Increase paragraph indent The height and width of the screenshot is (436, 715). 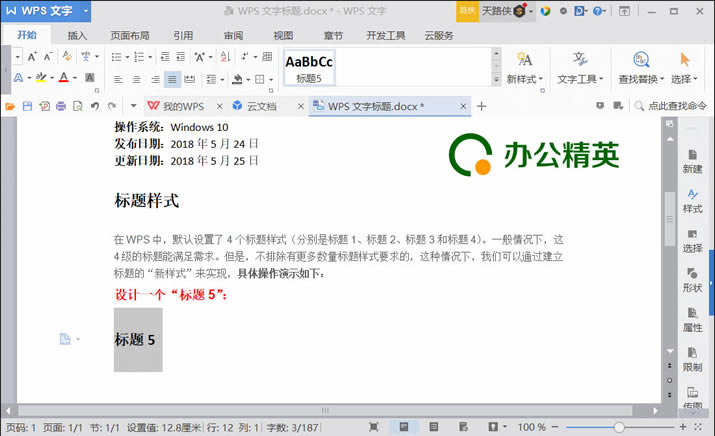pos(181,57)
